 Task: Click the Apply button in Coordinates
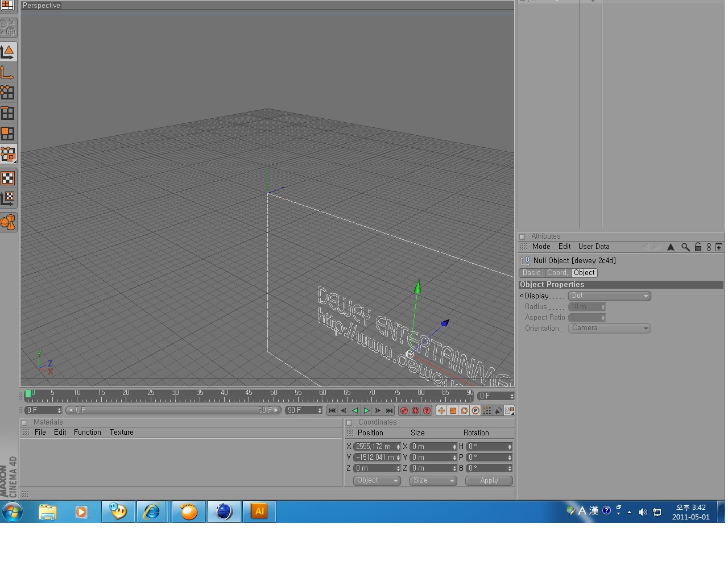[x=489, y=481]
